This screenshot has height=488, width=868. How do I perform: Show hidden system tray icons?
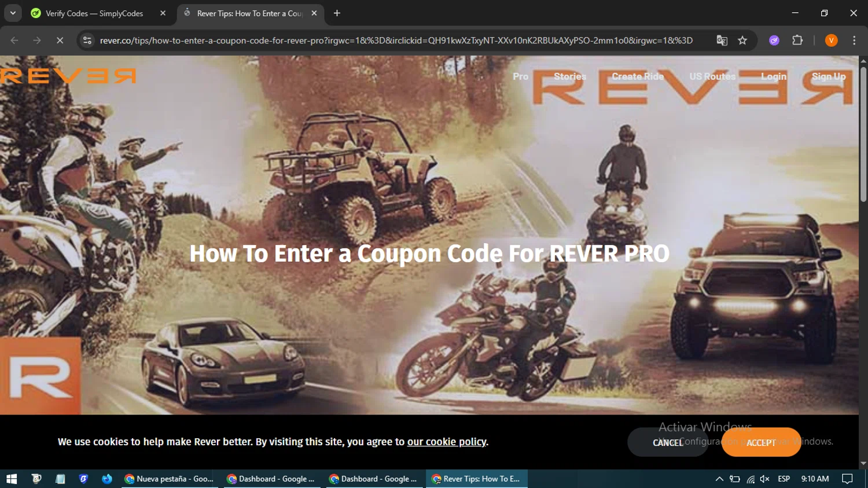click(719, 479)
